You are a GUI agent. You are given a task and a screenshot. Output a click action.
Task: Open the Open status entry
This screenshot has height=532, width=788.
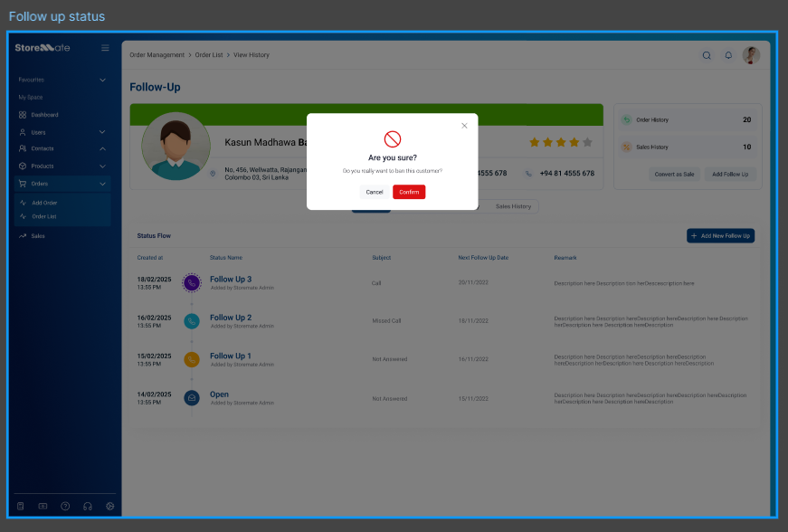(219, 394)
